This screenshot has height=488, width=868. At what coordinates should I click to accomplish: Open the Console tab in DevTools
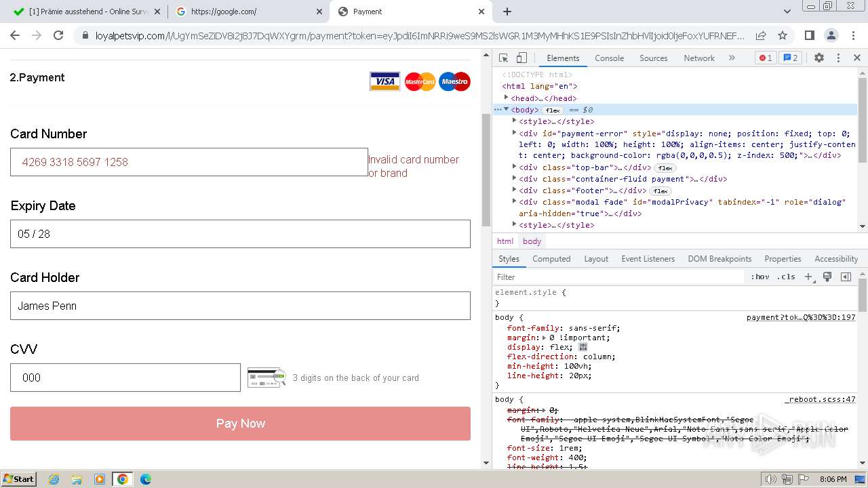coord(609,58)
